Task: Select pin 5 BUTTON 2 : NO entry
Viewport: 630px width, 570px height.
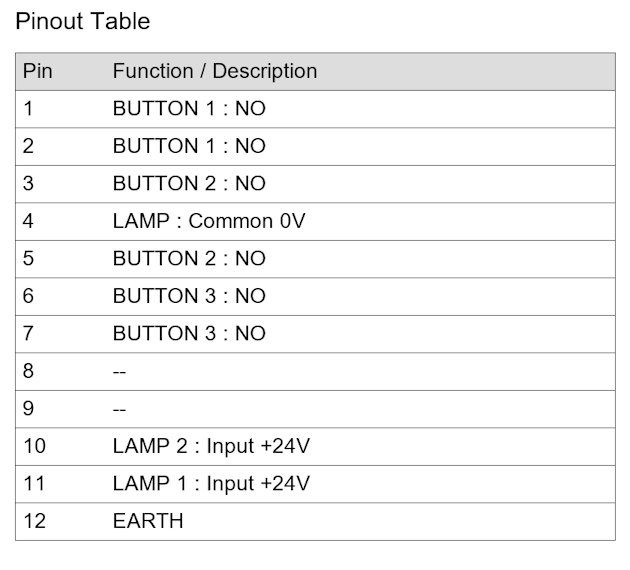Action: pos(315,259)
